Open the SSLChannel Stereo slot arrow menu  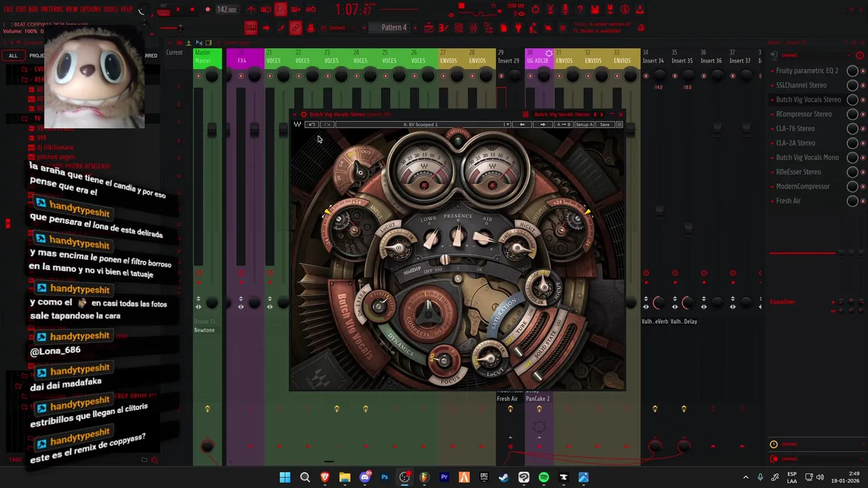pos(772,85)
